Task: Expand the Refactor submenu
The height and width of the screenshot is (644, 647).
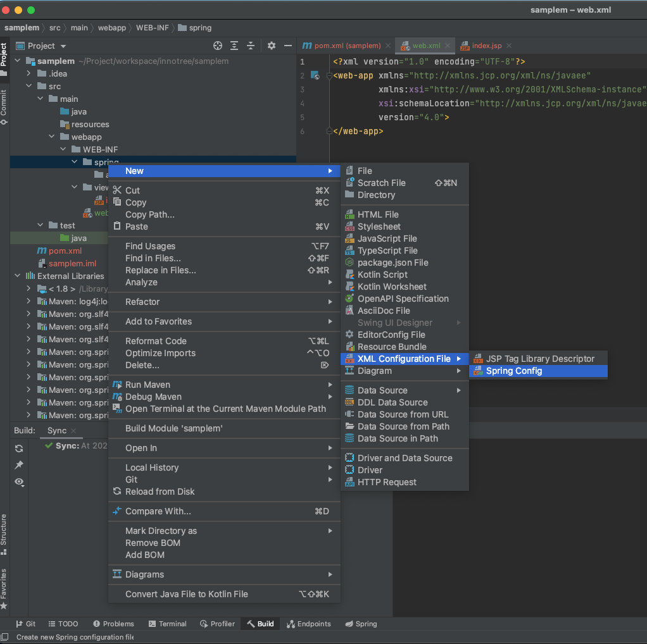Action: [x=224, y=302]
